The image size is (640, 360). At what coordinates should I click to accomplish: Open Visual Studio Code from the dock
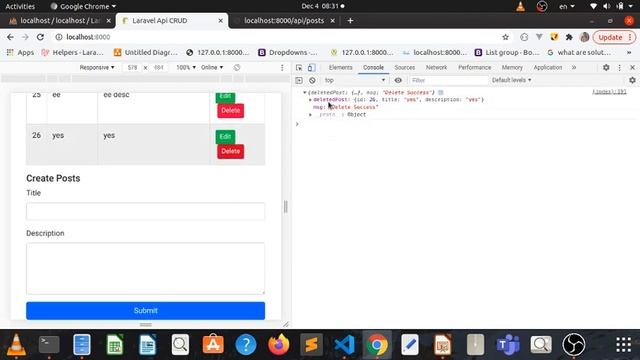(x=344, y=345)
